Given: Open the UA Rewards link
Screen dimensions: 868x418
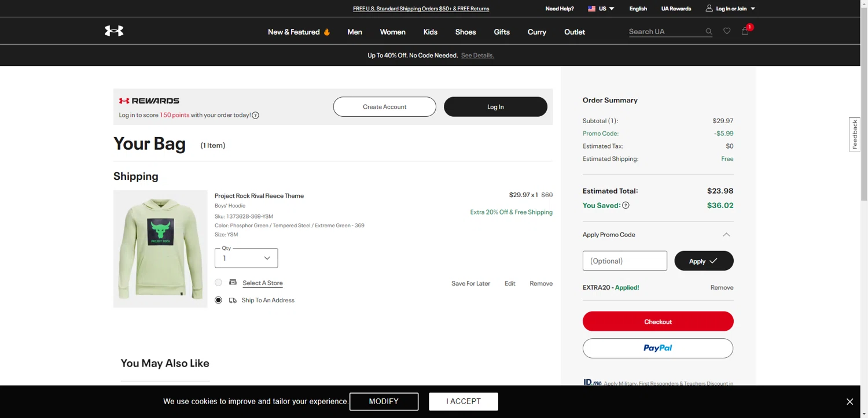Looking at the screenshot, I should (676, 9).
